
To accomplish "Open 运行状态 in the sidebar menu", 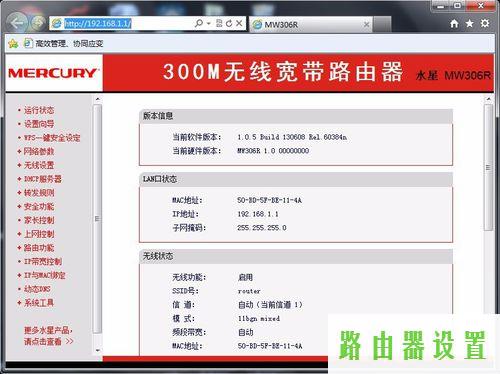I will click(39, 110).
